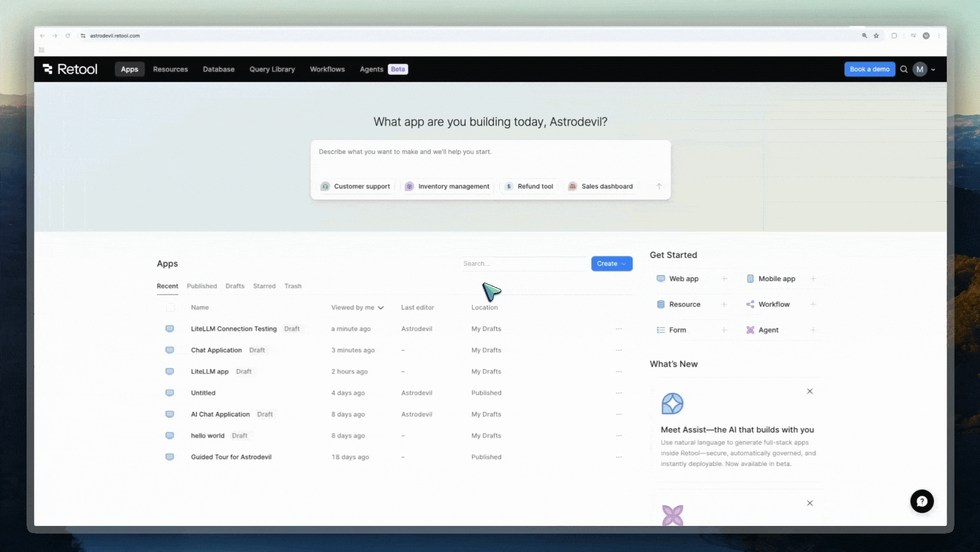This screenshot has height=552, width=980.
Task: Click the submit arrow icon in prompt box
Action: point(659,187)
